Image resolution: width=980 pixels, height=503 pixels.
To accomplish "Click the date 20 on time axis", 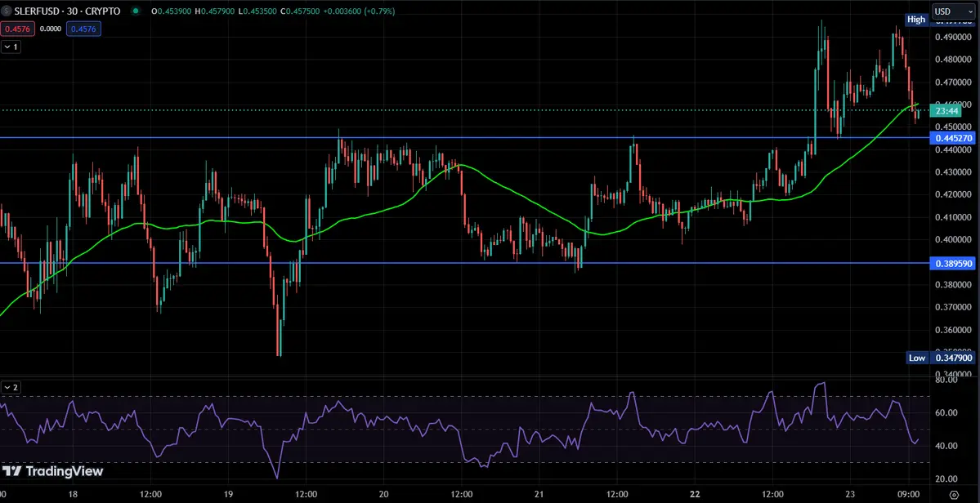I will pos(383,492).
